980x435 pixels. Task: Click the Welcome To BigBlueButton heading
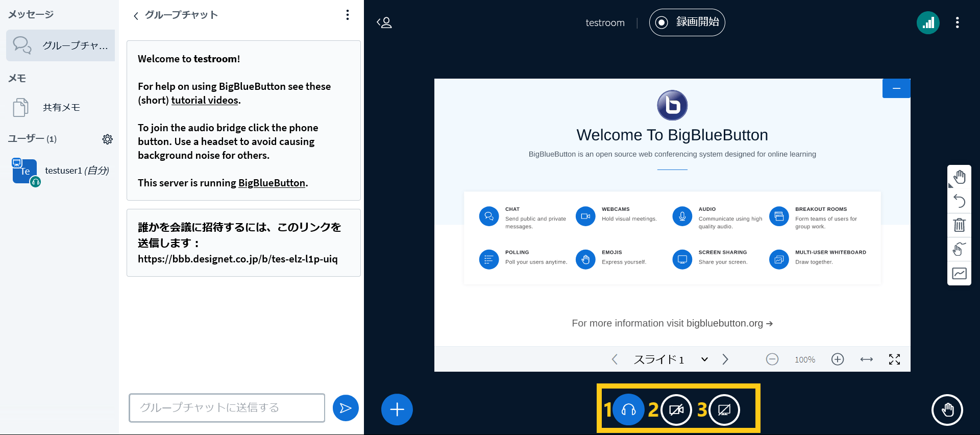point(672,135)
